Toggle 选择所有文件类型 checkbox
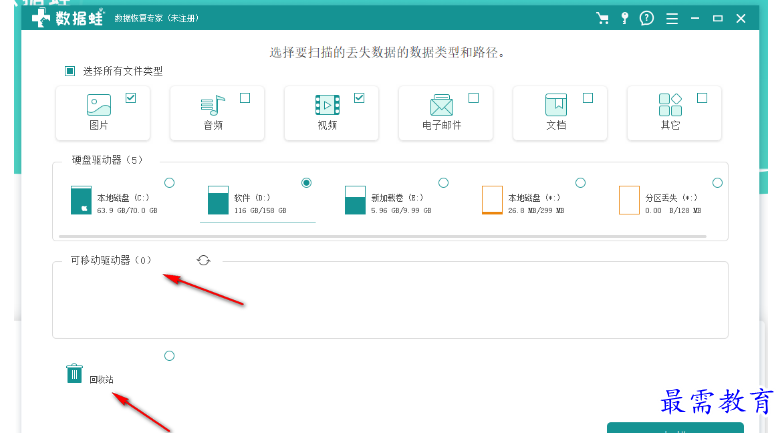 (x=70, y=71)
